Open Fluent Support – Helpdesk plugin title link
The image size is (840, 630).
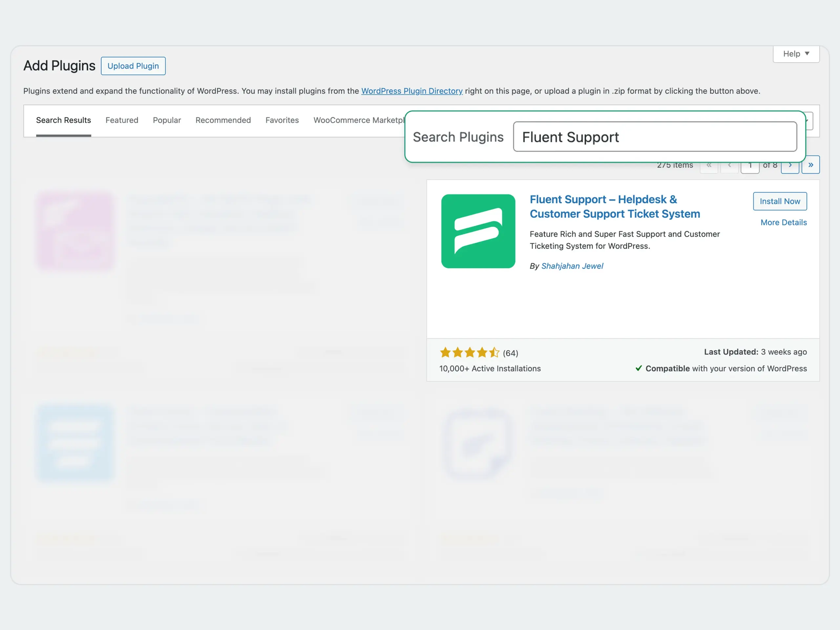click(615, 207)
